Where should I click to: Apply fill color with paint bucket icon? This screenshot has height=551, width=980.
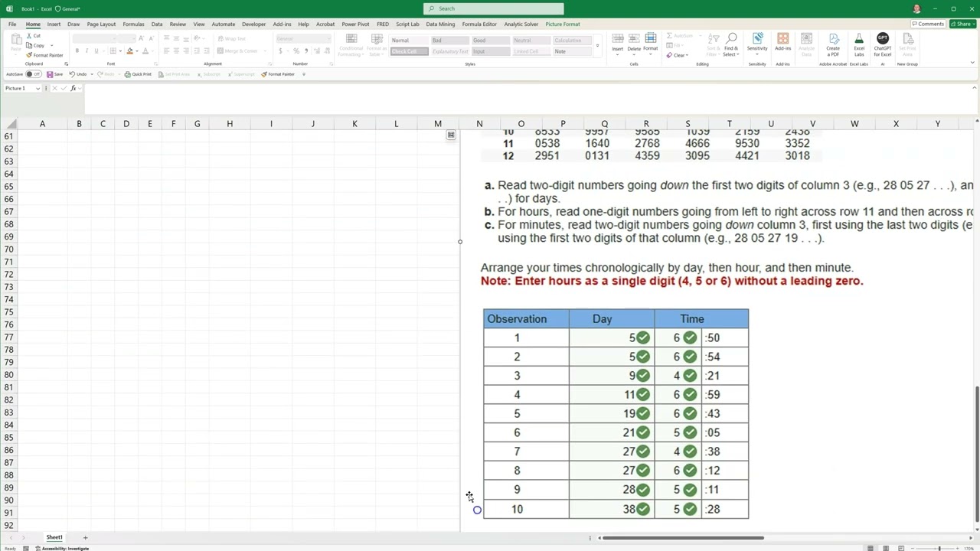click(130, 51)
